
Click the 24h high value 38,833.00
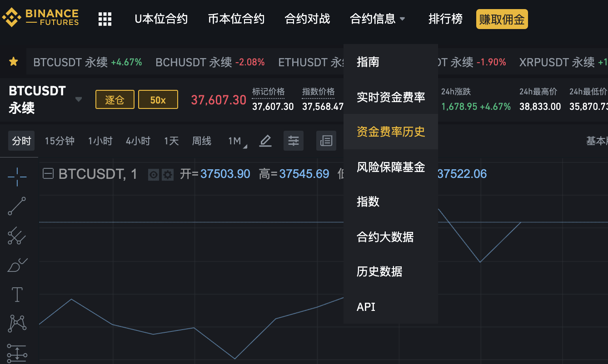(x=540, y=107)
